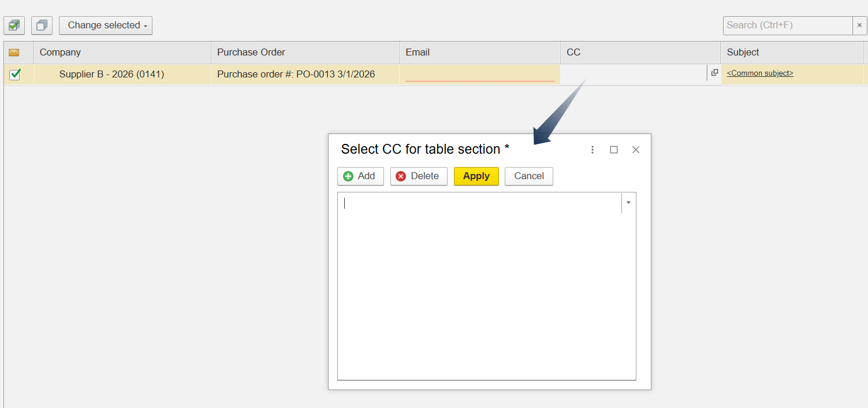Click the Search (Ctrl+F) field
868x408 pixels.
[x=787, y=25]
